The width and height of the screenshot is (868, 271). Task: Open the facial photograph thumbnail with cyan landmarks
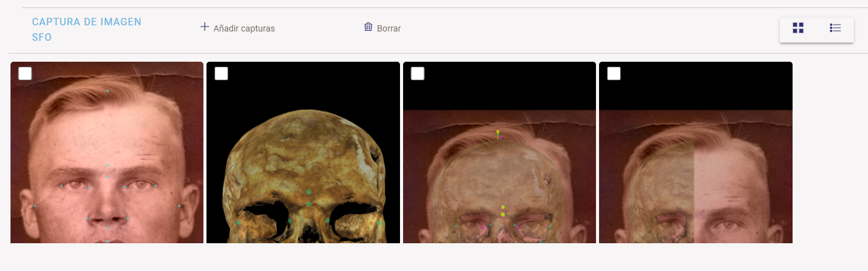pyautogui.click(x=107, y=154)
